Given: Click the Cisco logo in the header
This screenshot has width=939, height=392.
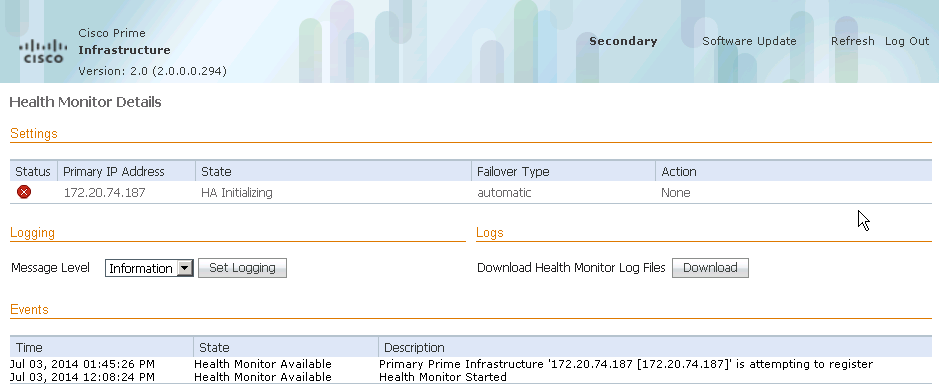Looking at the screenshot, I should (x=43, y=51).
